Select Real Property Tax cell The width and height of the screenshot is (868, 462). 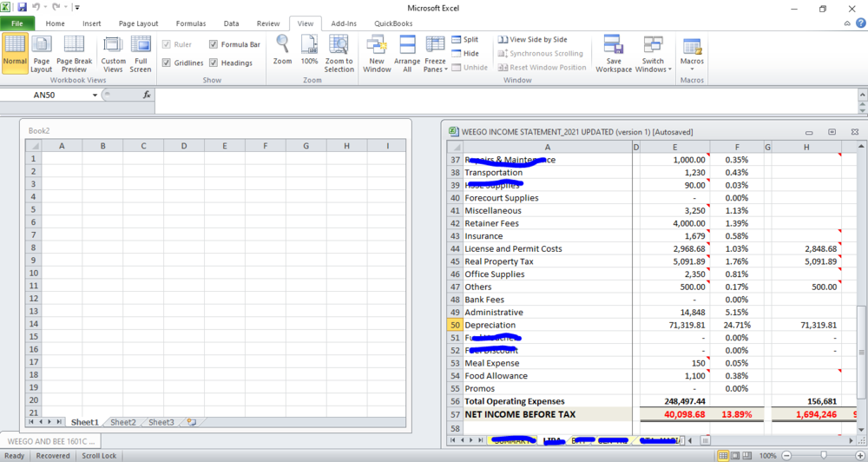548,261
